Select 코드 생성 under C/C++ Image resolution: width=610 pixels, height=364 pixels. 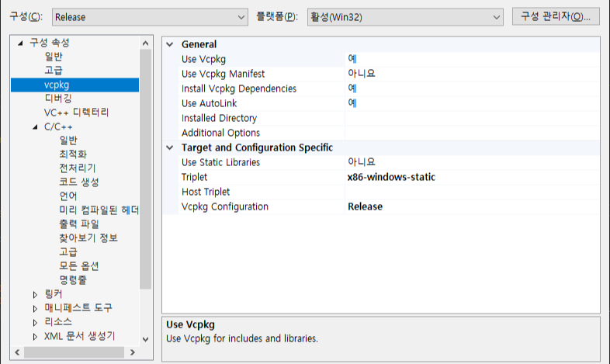[x=79, y=182]
